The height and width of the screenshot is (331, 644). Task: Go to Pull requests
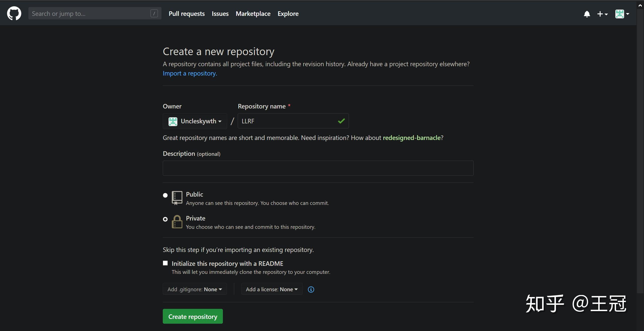(187, 14)
